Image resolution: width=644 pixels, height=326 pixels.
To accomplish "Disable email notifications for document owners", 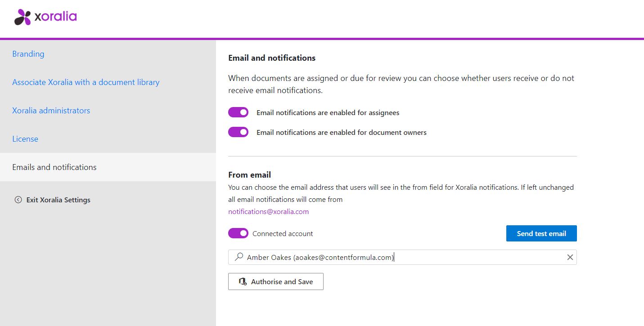I will pyautogui.click(x=238, y=132).
